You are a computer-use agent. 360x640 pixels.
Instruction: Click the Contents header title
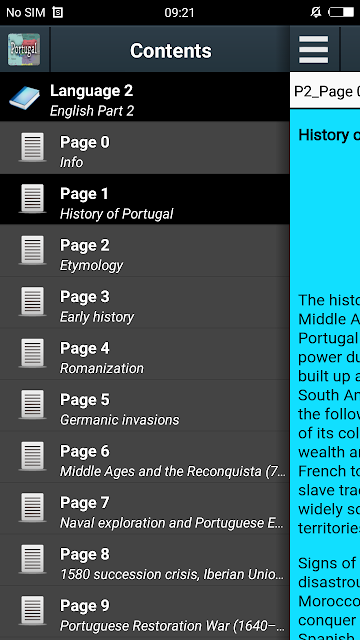[171, 51]
